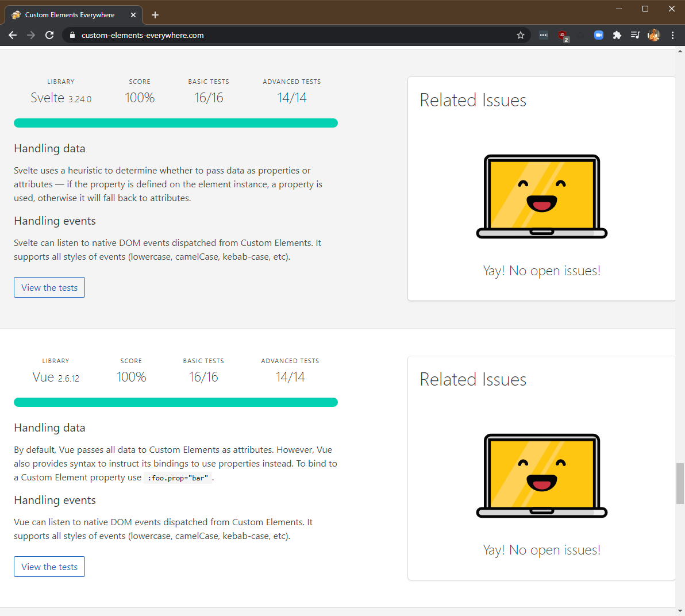Minimize the Chrome window
Image resolution: width=685 pixels, height=616 pixels.
[x=618, y=9]
